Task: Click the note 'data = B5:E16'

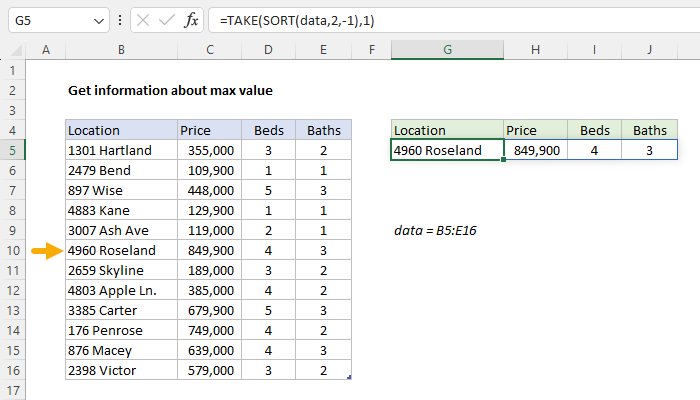Action: 435,230
